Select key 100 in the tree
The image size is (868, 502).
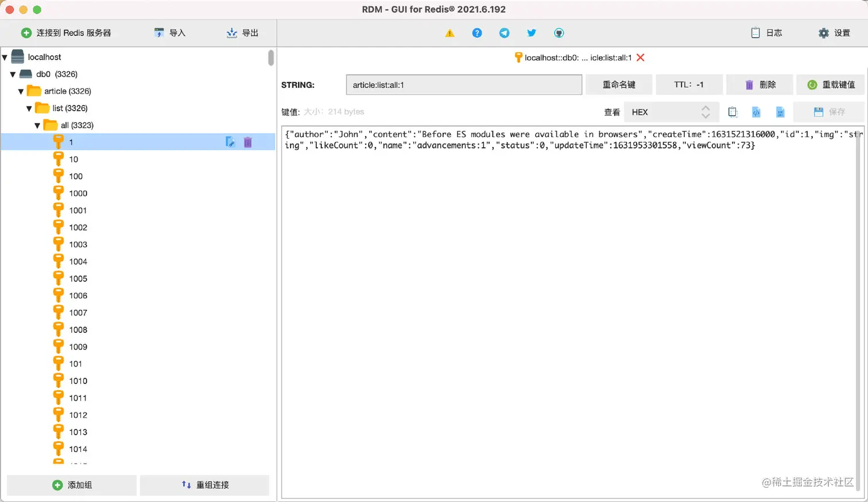click(x=138, y=176)
